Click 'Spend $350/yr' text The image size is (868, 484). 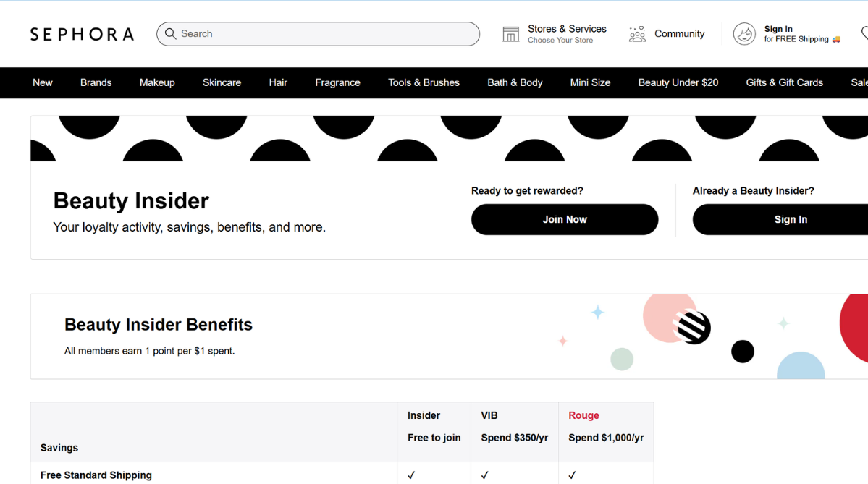[x=514, y=438]
